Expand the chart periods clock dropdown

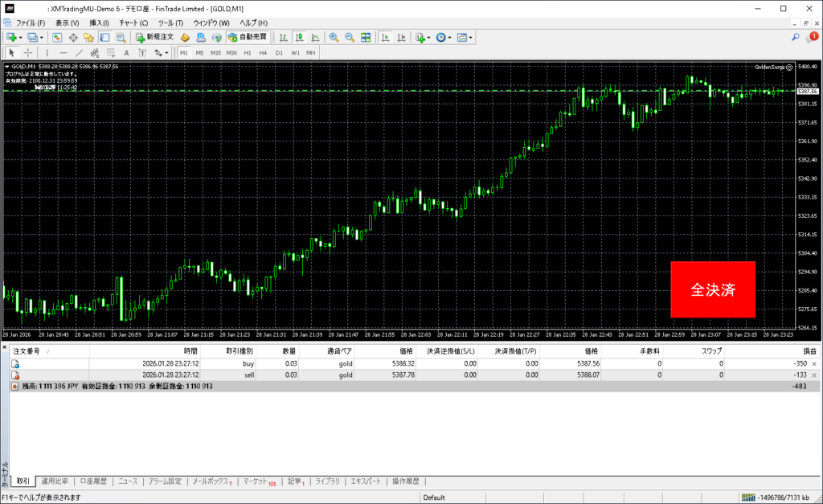pos(452,37)
